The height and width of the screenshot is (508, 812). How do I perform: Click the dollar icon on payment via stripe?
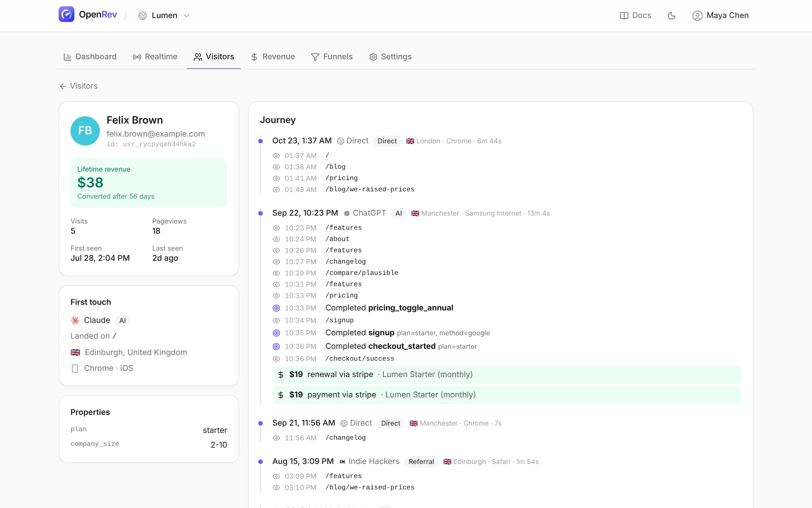tap(281, 395)
